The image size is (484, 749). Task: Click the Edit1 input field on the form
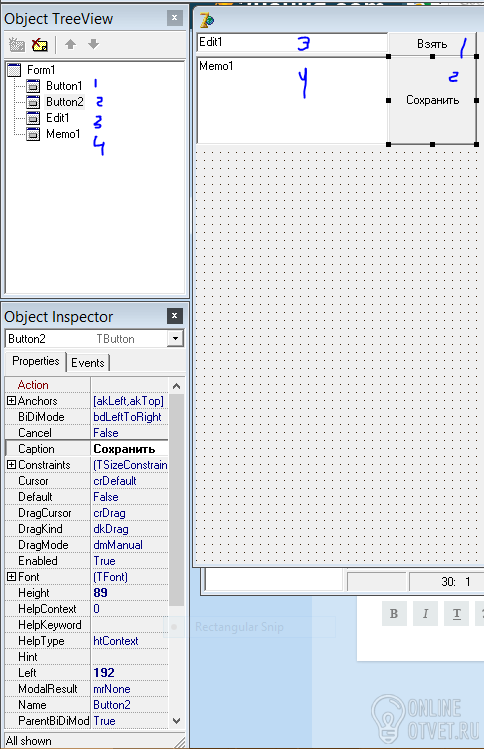pos(292,42)
